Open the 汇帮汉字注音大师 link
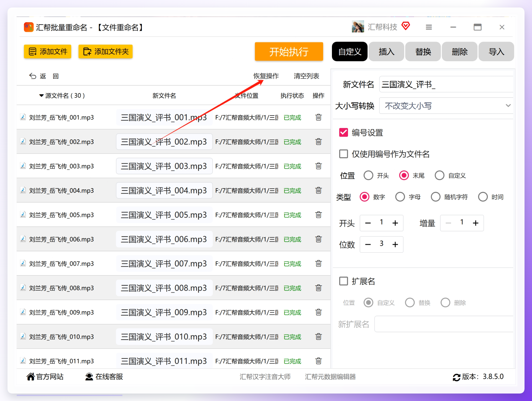 coord(265,377)
